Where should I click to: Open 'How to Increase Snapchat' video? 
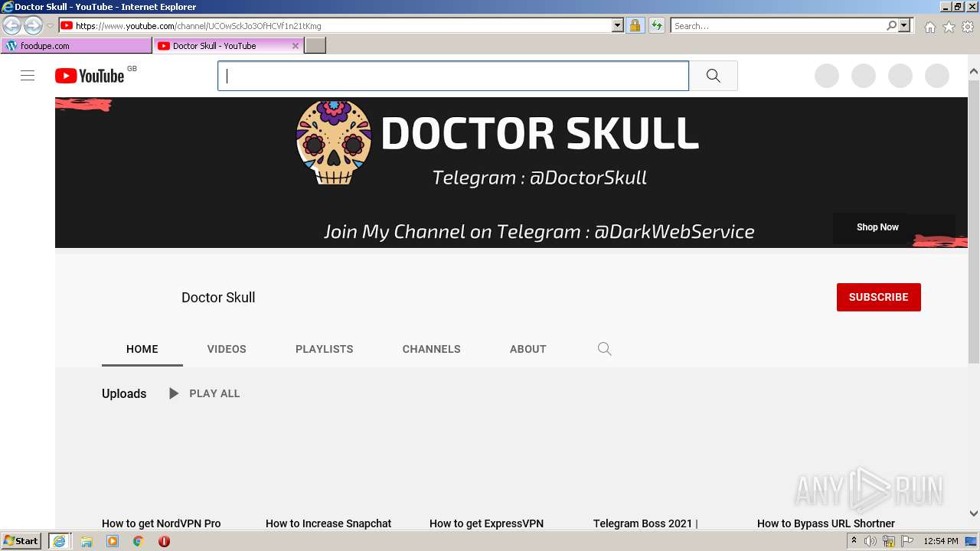click(328, 523)
